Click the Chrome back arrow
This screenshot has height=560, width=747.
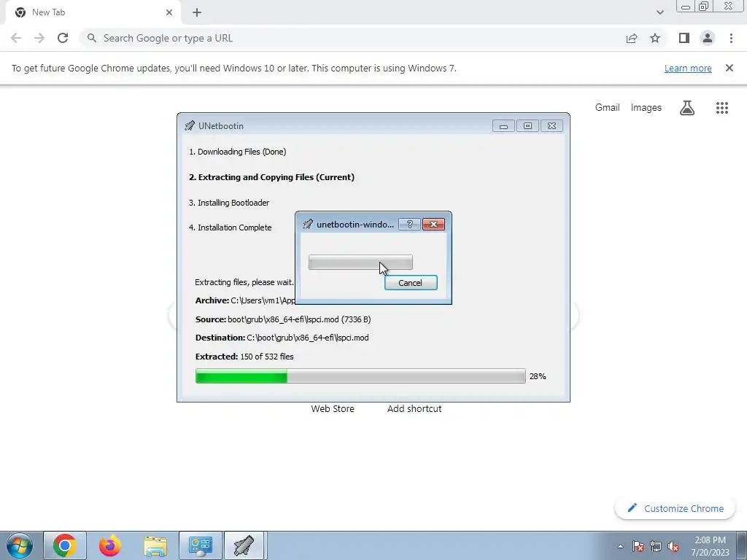(16, 38)
